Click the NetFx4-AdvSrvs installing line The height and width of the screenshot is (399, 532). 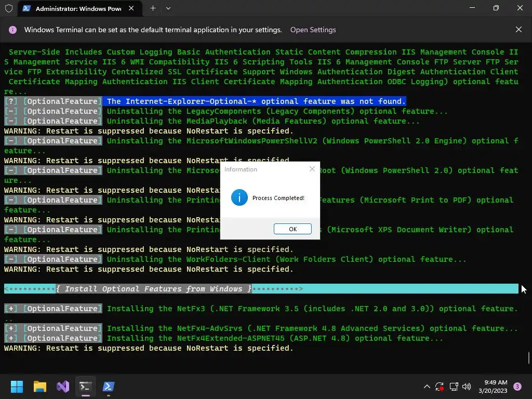pyautogui.click(x=261, y=328)
